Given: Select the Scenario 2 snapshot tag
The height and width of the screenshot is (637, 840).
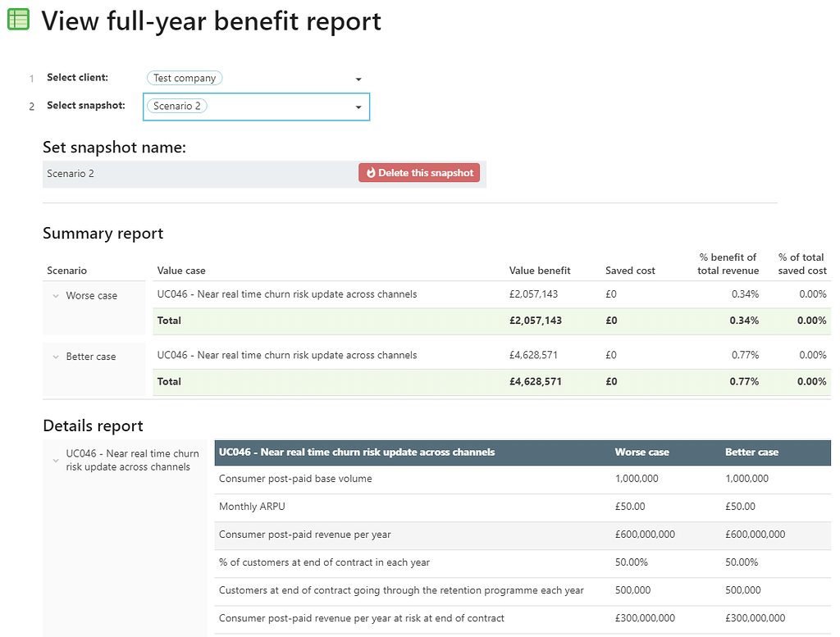Looking at the screenshot, I should tap(176, 106).
